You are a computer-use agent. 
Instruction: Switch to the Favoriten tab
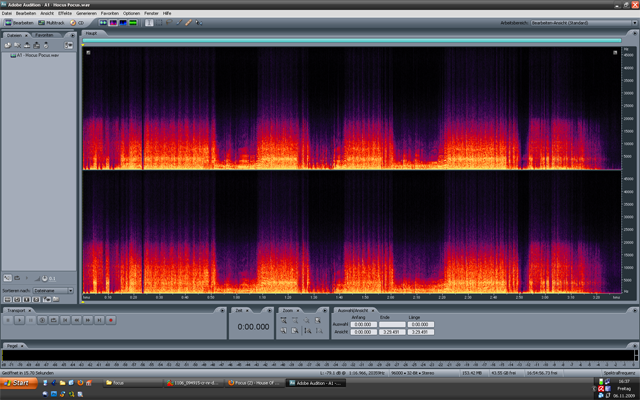point(45,34)
